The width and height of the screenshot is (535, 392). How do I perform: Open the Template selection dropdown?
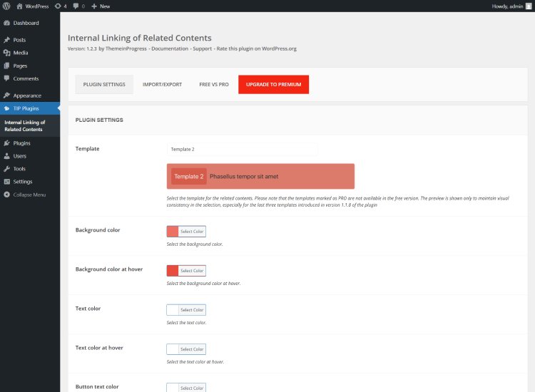(x=242, y=150)
